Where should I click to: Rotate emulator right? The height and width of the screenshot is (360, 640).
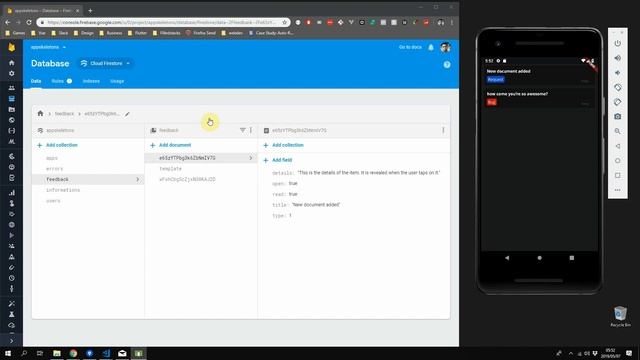(618, 102)
